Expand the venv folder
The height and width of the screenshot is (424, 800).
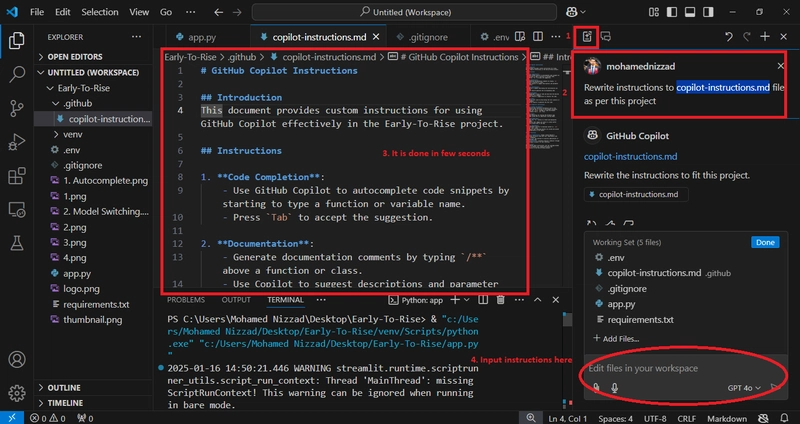tap(72, 134)
